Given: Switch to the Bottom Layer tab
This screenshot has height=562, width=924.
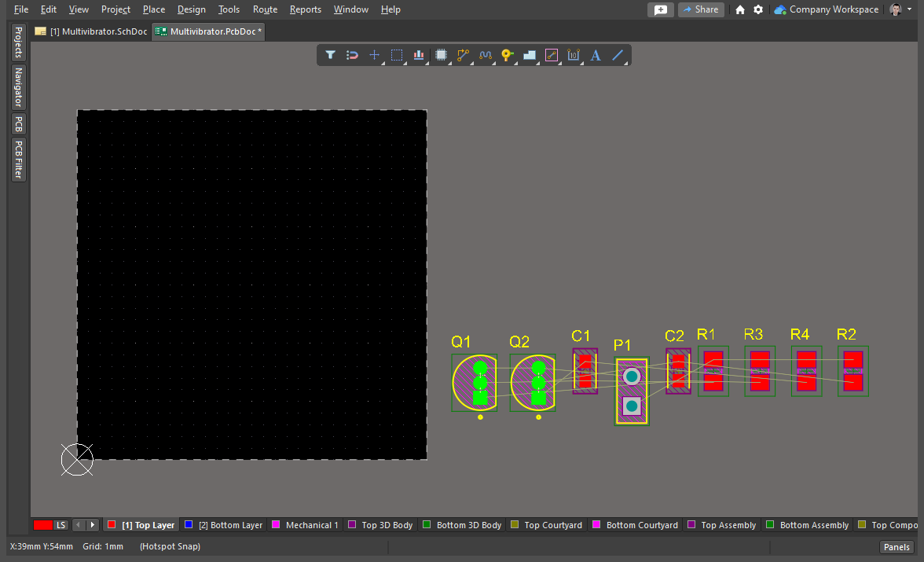Looking at the screenshot, I should point(223,525).
